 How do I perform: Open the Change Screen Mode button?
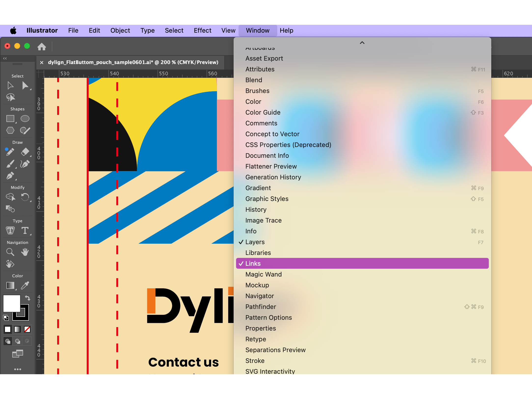[18, 354]
